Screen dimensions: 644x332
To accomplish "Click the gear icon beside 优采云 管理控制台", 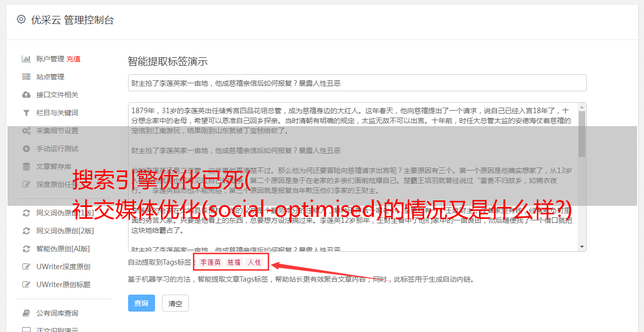I will [x=21, y=19].
